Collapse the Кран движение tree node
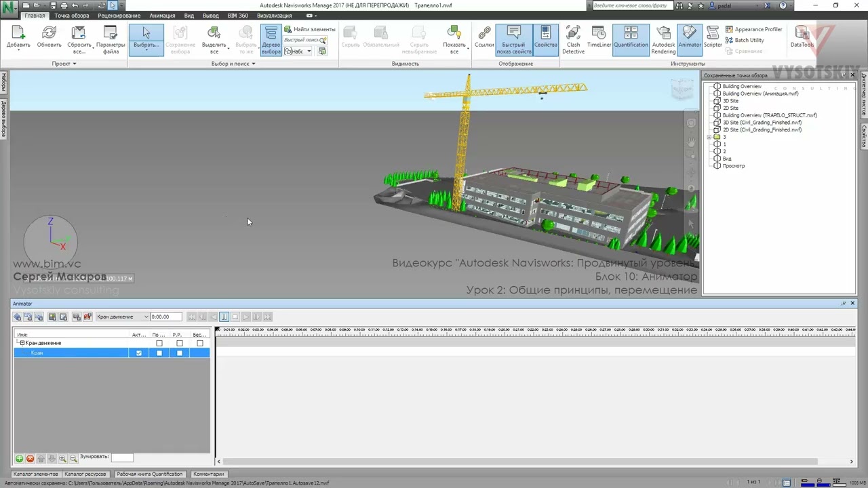The height and width of the screenshot is (488, 868). tap(22, 343)
